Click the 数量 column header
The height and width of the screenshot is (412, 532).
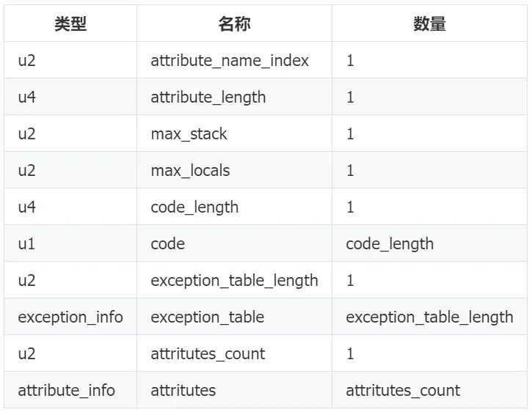pos(429,23)
